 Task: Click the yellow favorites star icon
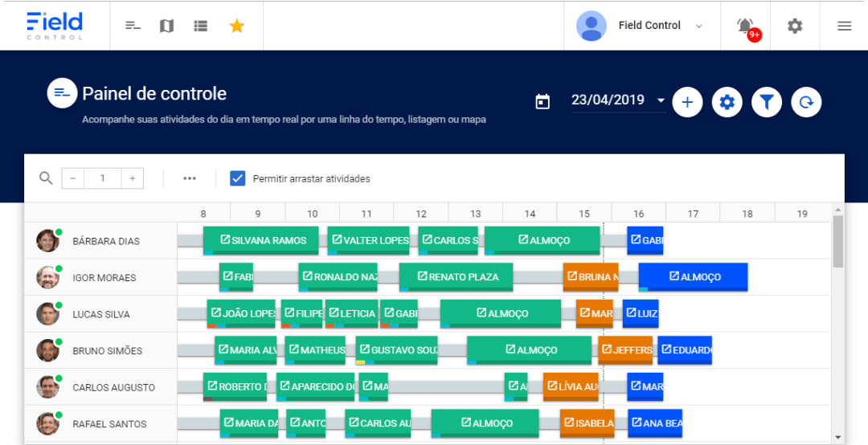(236, 26)
